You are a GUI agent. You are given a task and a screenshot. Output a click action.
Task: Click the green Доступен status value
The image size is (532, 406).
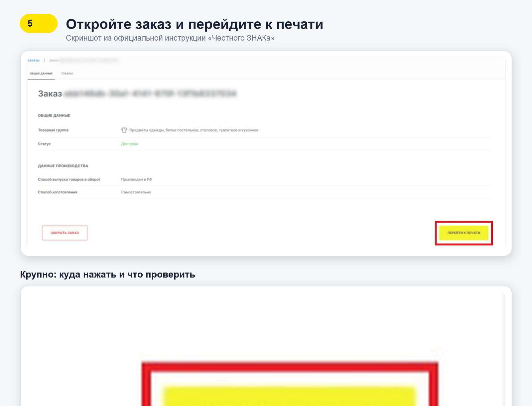(130, 144)
